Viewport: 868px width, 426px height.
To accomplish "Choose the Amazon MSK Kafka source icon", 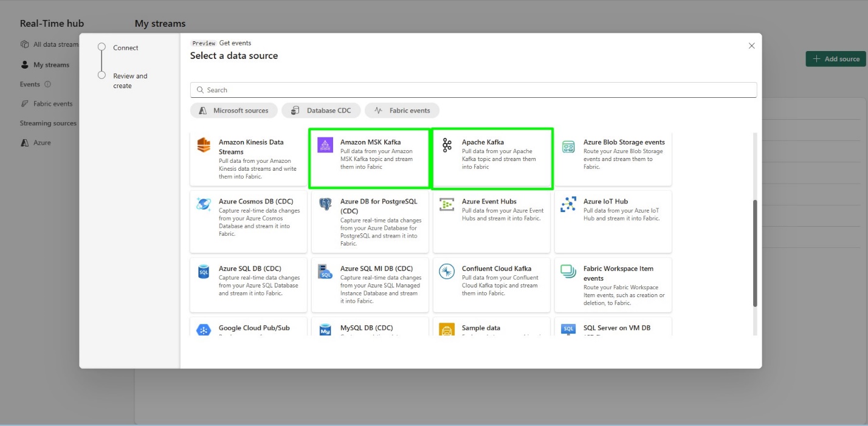I will (325, 145).
